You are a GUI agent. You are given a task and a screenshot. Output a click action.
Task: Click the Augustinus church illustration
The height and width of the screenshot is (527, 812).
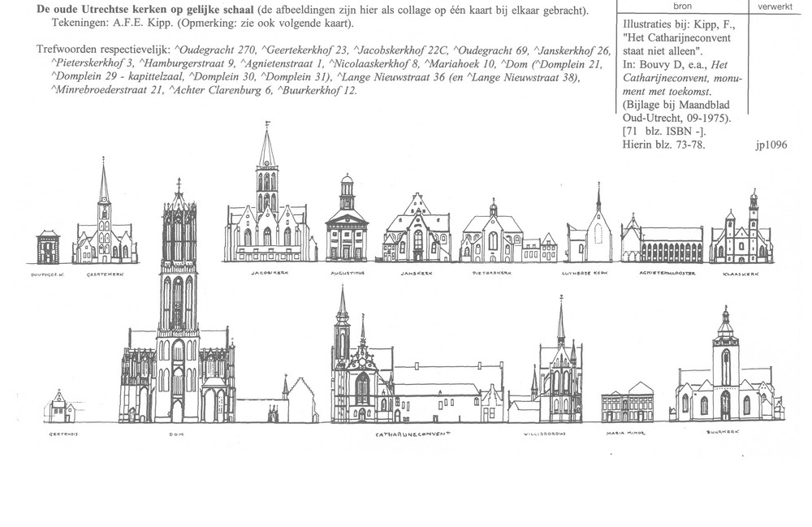tap(347, 227)
